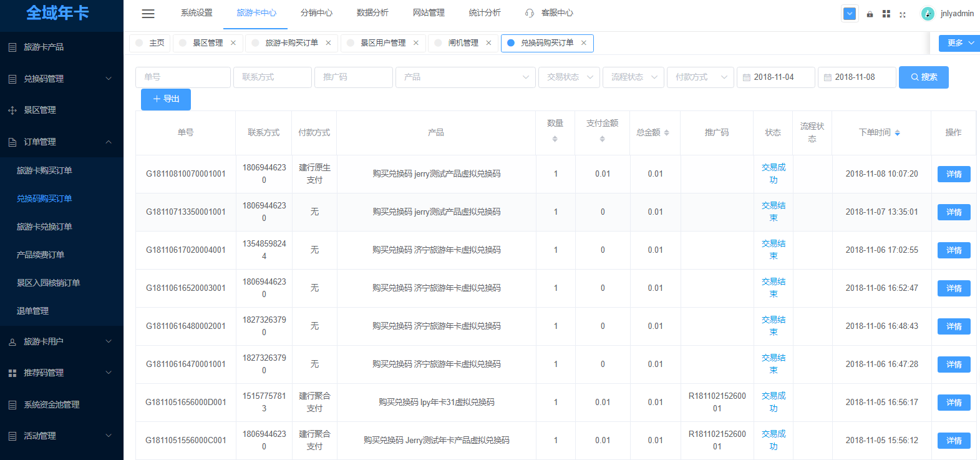The image size is (980, 460).
Task: Sort the 总金额 column
Action: pyautogui.click(x=666, y=133)
